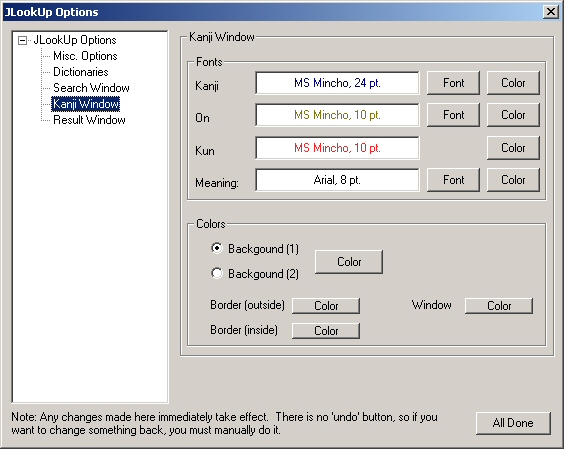The image size is (564, 449).
Task: Click the Kanji font preview field
Action: (337, 83)
